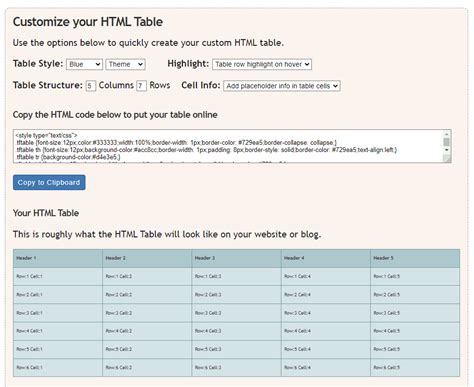
Task: Click the Row:4 Cell:4 preview cell
Action: (326, 331)
